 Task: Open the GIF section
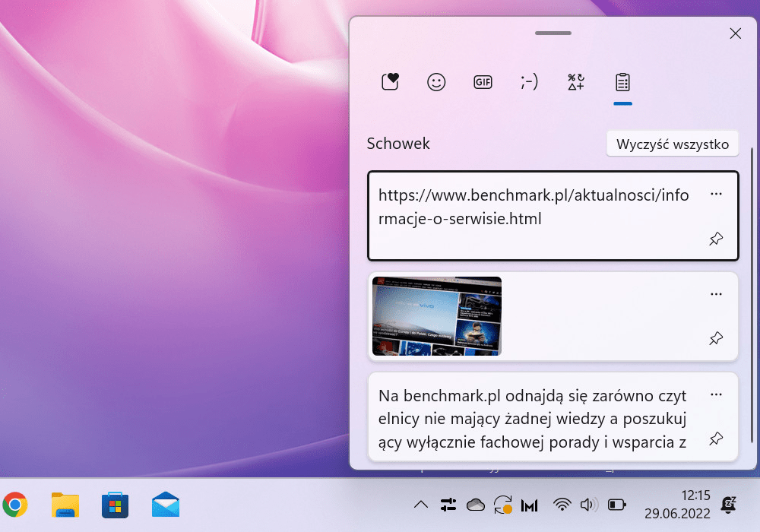click(483, 82)
